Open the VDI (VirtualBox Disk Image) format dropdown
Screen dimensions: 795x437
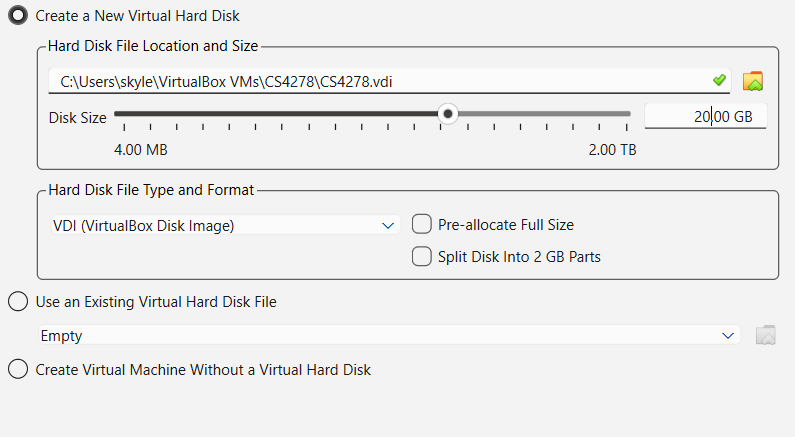point(225,226)
